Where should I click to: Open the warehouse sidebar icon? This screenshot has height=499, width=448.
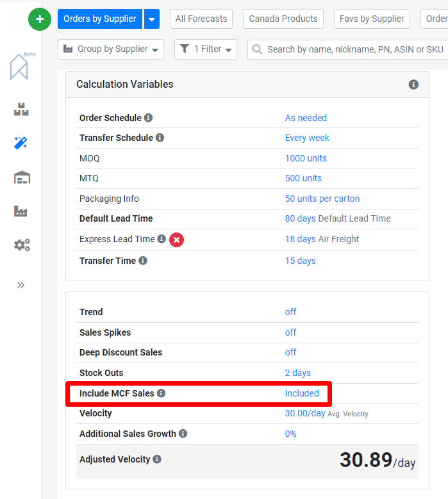click(22, 177)
